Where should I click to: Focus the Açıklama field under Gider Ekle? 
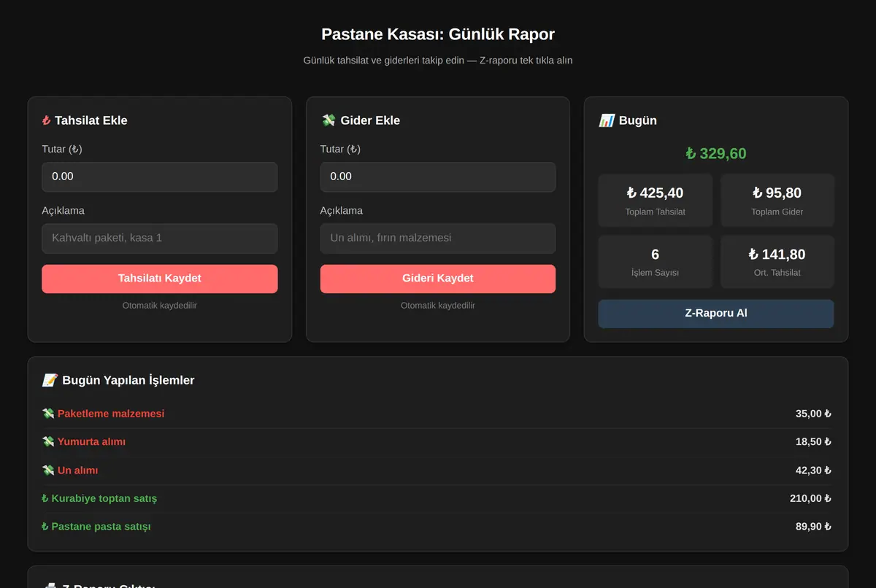[x=438, y=239]
